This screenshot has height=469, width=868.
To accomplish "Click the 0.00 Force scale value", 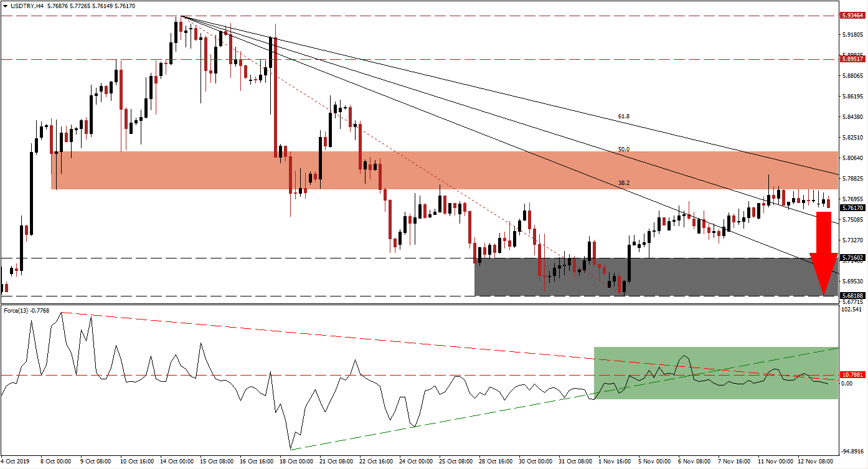I will (x=848, y=383).
